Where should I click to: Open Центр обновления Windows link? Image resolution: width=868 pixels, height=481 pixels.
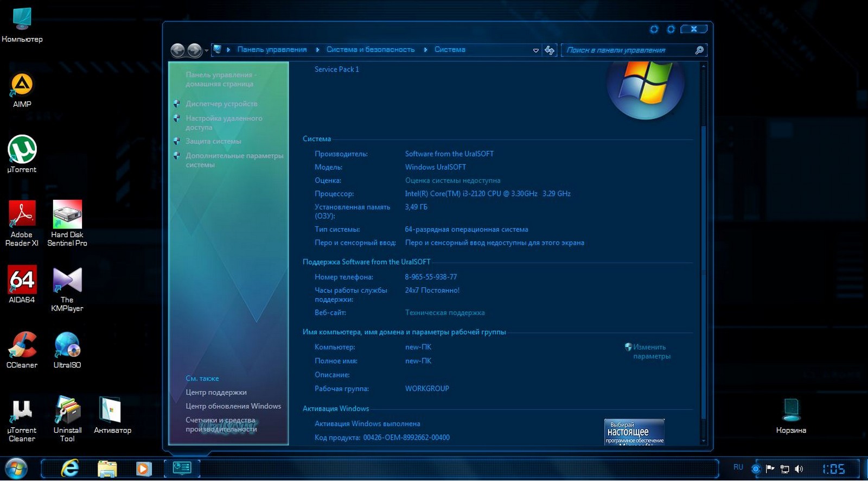coord(233,406)
